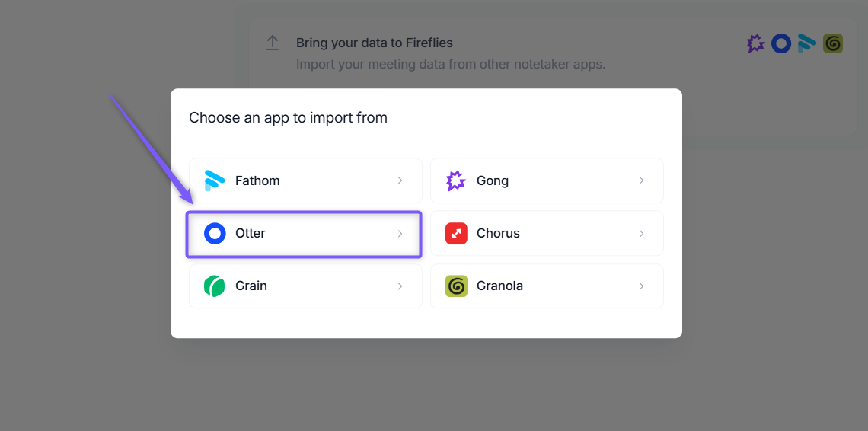Image resolution: width=868 pixels, height=431 pixels.
Task: Open the Grain row chevron arrow
Action: click(400, 286)
